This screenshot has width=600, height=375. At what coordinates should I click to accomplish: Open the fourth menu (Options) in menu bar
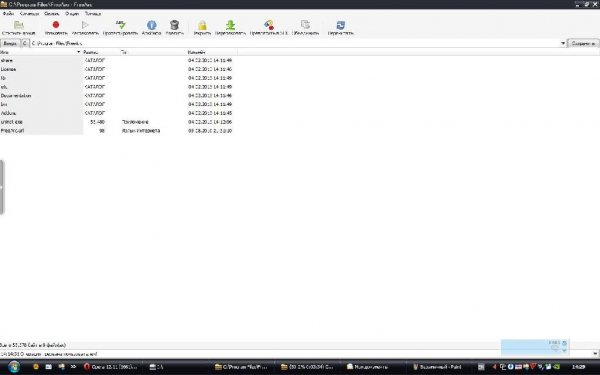tap(72, 13)
